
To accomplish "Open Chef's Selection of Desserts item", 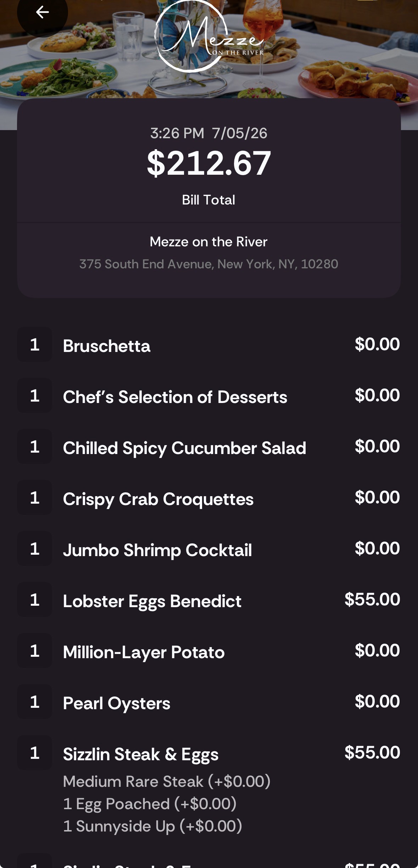I will (209, 396).
